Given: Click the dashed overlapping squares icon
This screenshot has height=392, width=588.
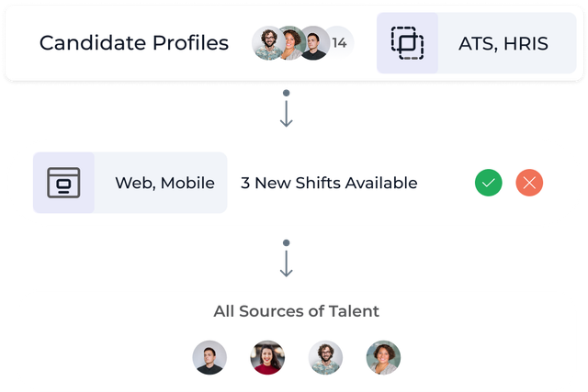Looking at the screenshot, I should [x=407, y=43].
